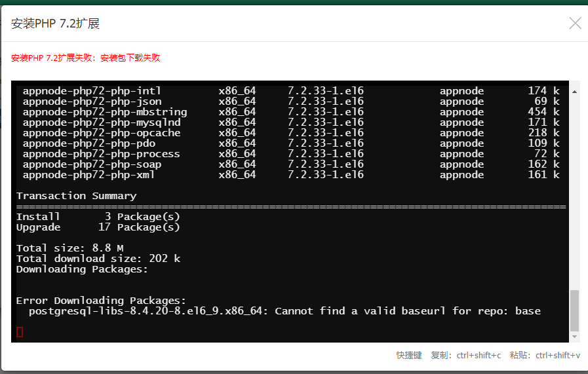588x374 pixels.
Task: Click the red terminal cursor box
Action: pos(20,332)
